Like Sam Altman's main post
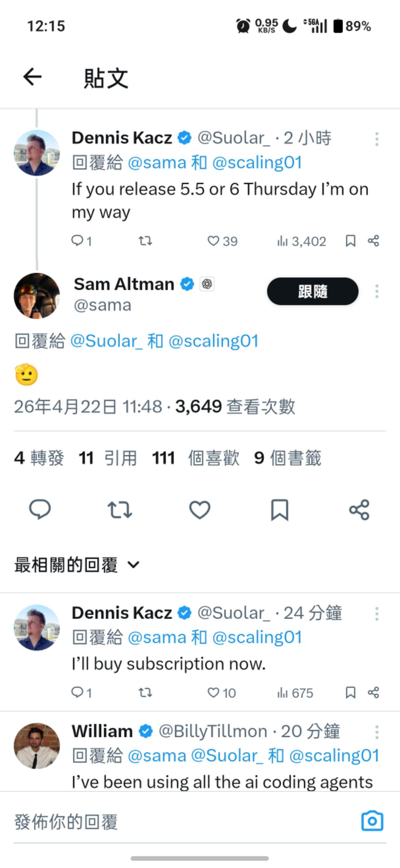Screen dimensions: 400x868 [x=199, y=510]
